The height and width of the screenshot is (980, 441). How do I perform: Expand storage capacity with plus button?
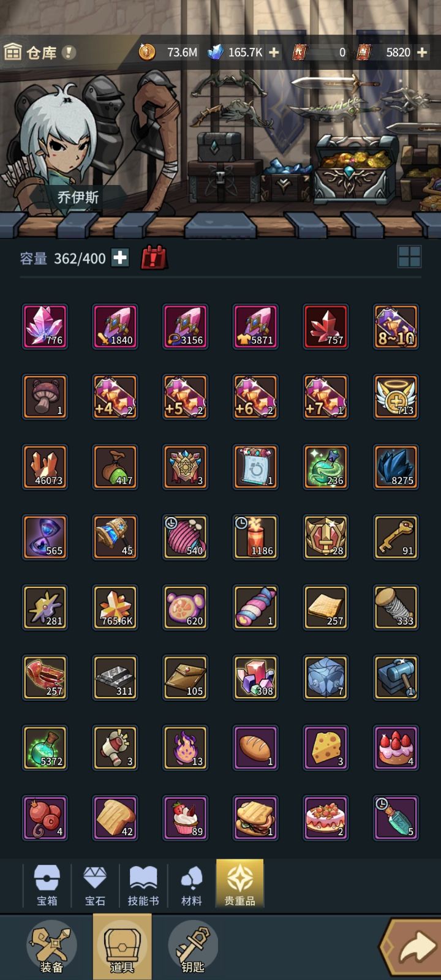120,258
